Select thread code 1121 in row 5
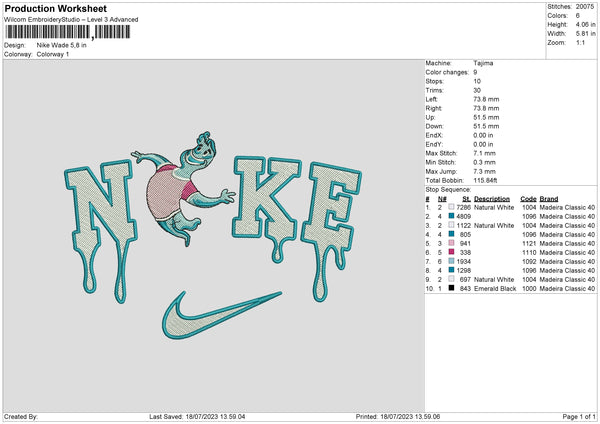The height and width of the screenshot is (424, 600). point(529,243)
